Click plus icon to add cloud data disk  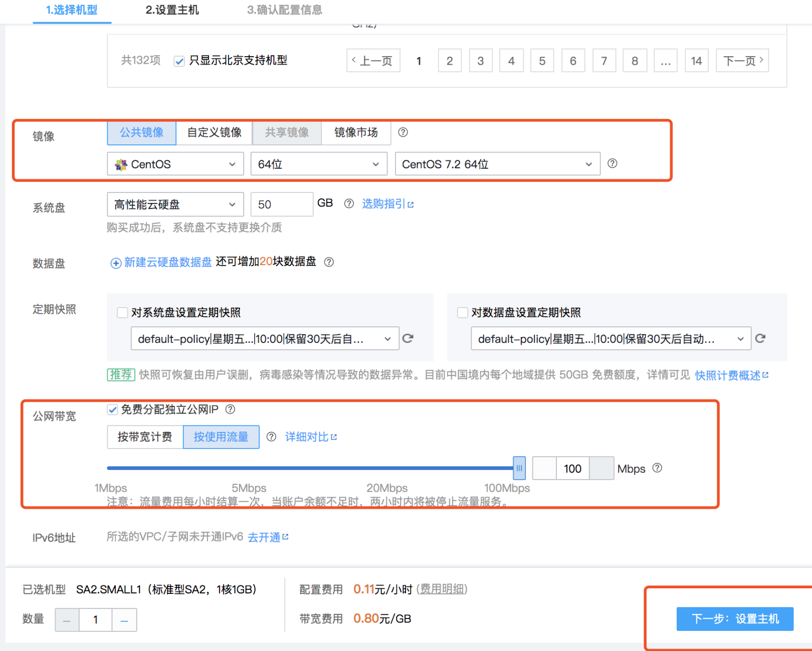[116, 263]
